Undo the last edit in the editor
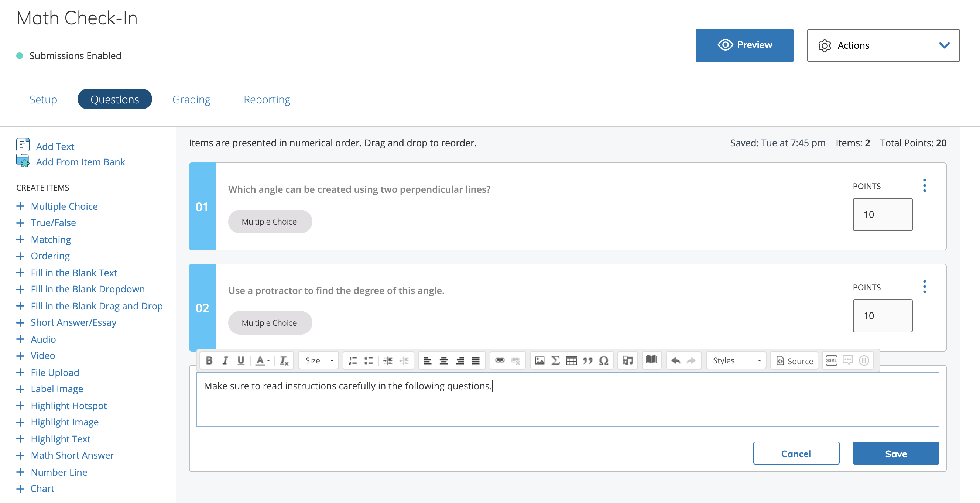This screenshot has width=980, height=503. coord(676,360)
